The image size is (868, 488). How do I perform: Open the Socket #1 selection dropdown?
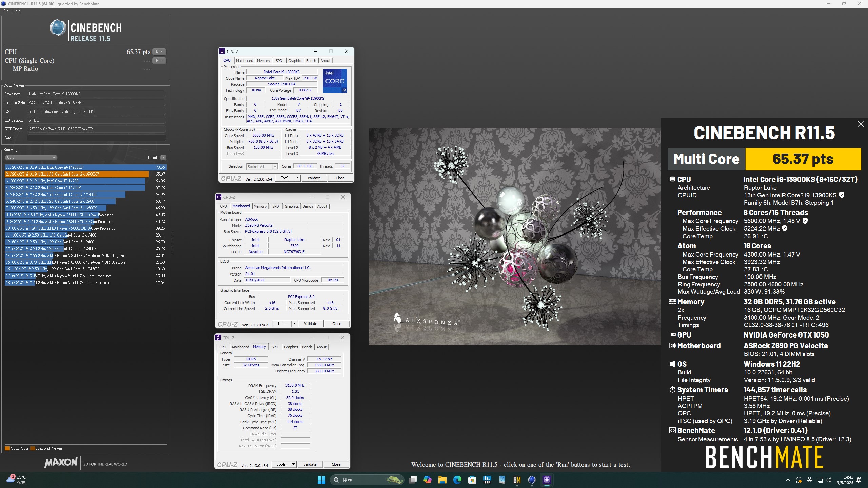click(262, 166)
